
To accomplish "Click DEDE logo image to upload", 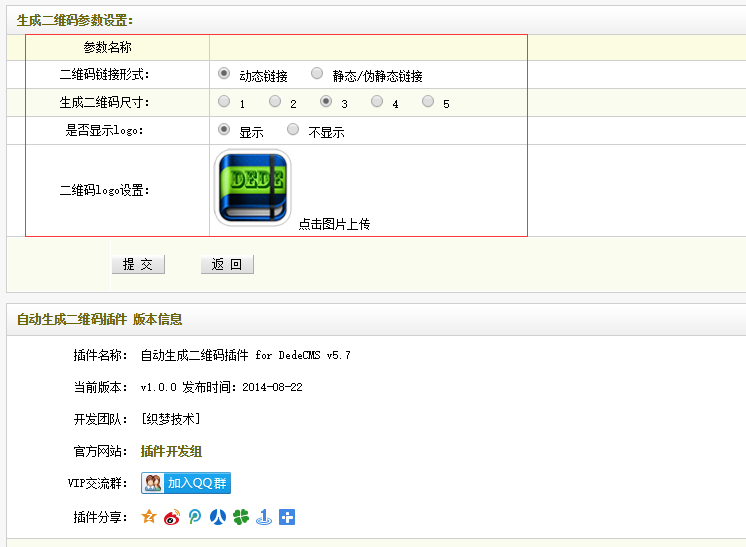I will (252, 188).
